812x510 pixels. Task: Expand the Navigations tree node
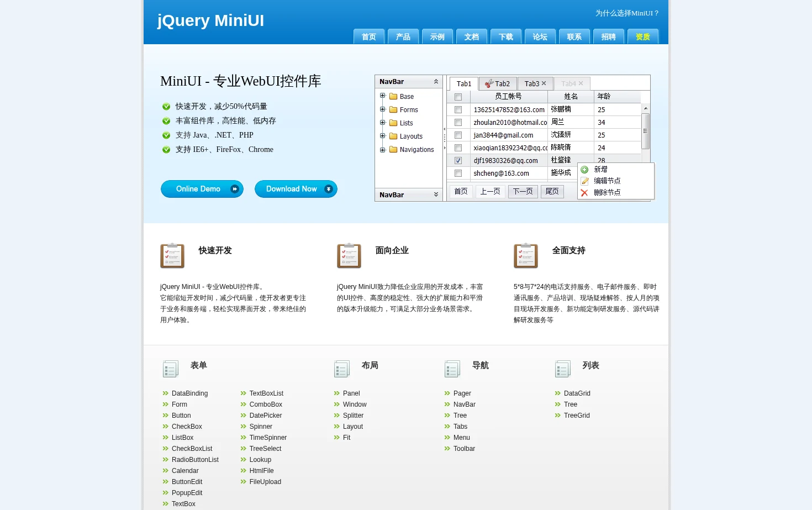[382, 149]
